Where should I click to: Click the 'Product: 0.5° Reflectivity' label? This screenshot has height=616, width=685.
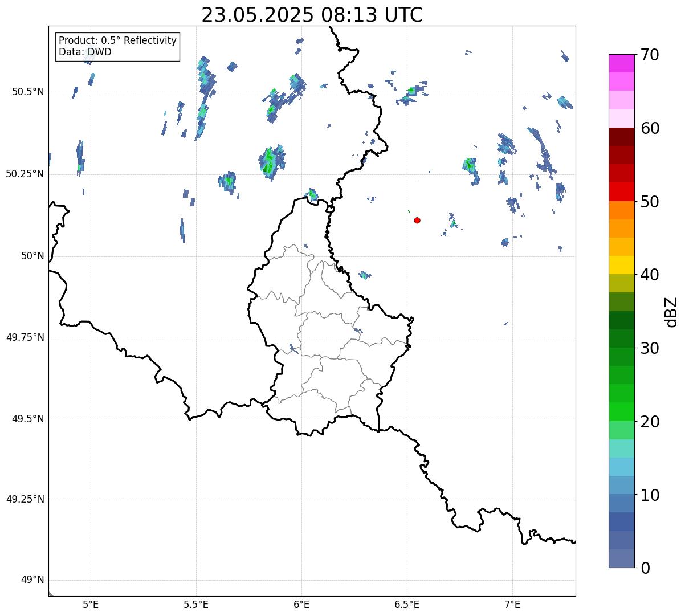pos(118,40)
